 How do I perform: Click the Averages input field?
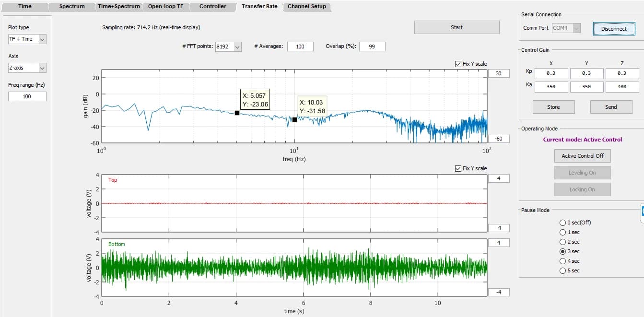300,47
